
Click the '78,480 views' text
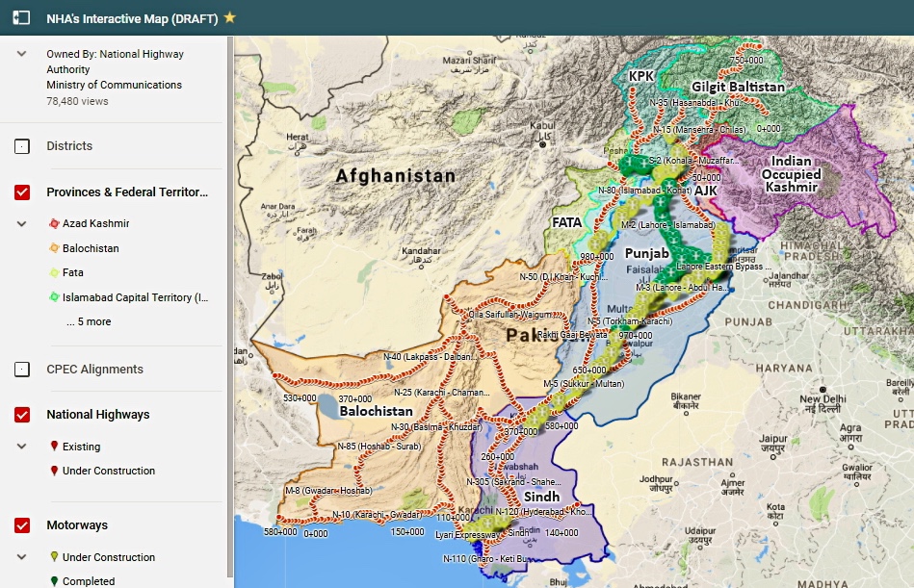77,101
